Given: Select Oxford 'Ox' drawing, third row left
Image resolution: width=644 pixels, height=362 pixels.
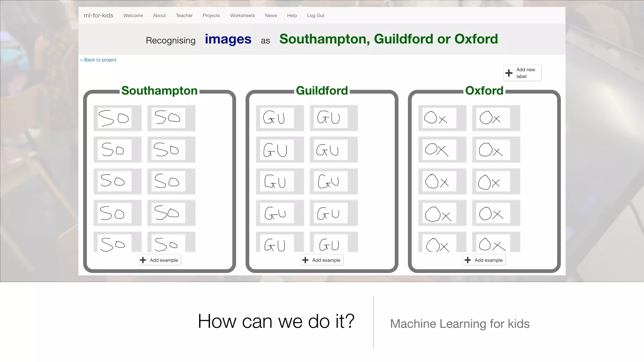Looking at the screenshot, I should 442,181.
